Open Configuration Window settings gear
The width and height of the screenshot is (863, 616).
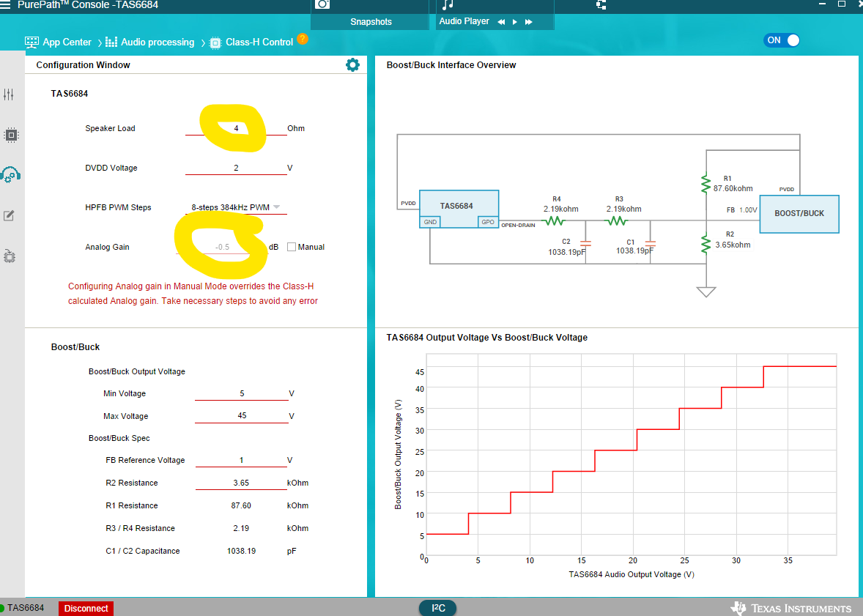tap(353, 65)
